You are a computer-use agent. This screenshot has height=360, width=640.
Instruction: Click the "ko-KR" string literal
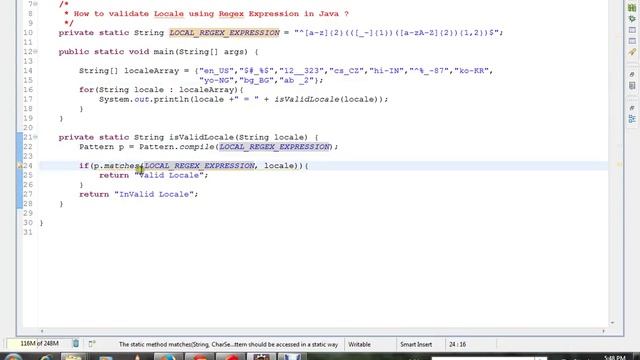[472, 71]
